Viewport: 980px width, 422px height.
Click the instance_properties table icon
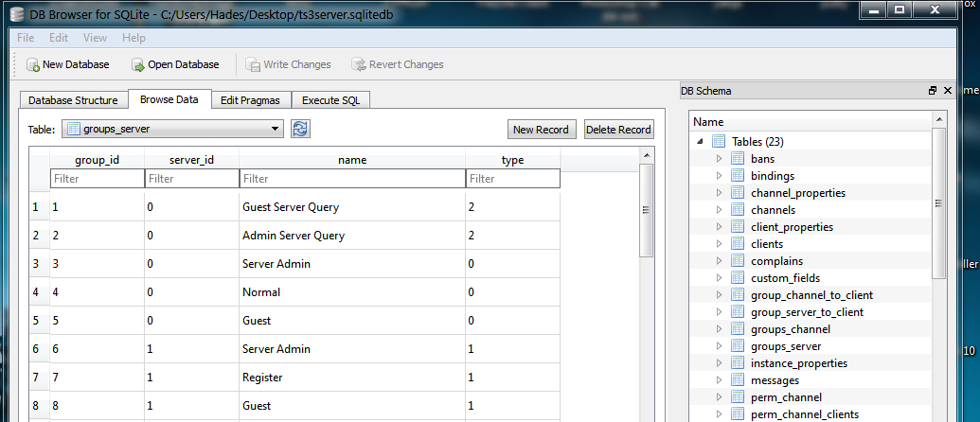[739, 363]
